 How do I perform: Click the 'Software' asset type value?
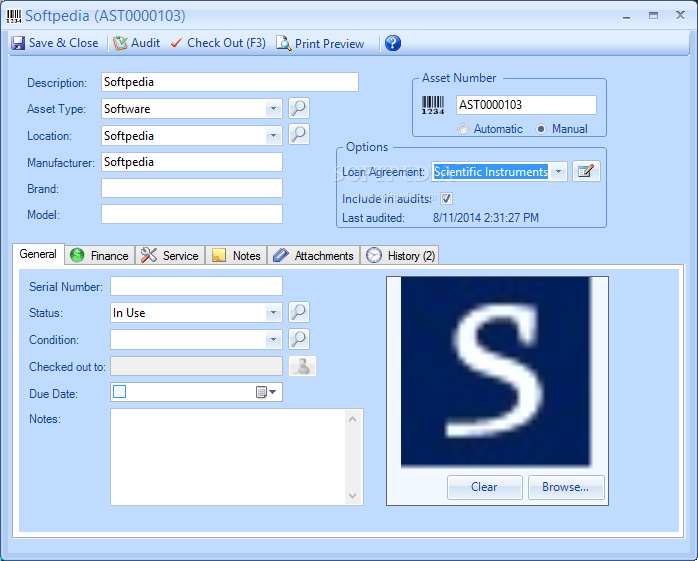click(127, 109)
